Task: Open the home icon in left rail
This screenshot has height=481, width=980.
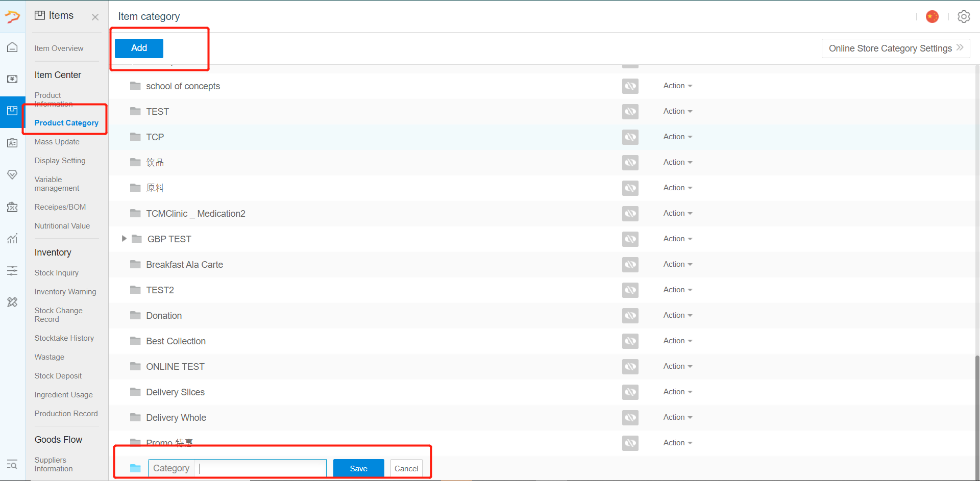Action: pos(12,47)
